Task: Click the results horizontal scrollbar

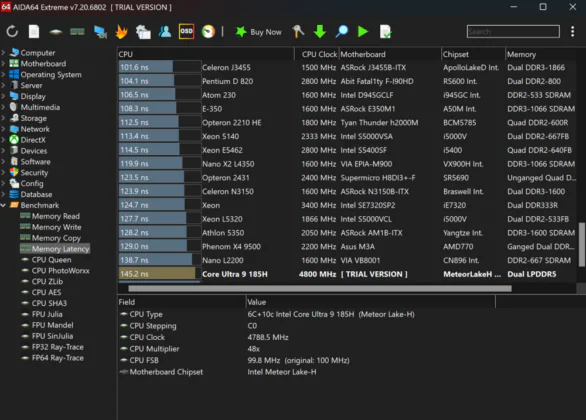Action: (x=320, y=288)
